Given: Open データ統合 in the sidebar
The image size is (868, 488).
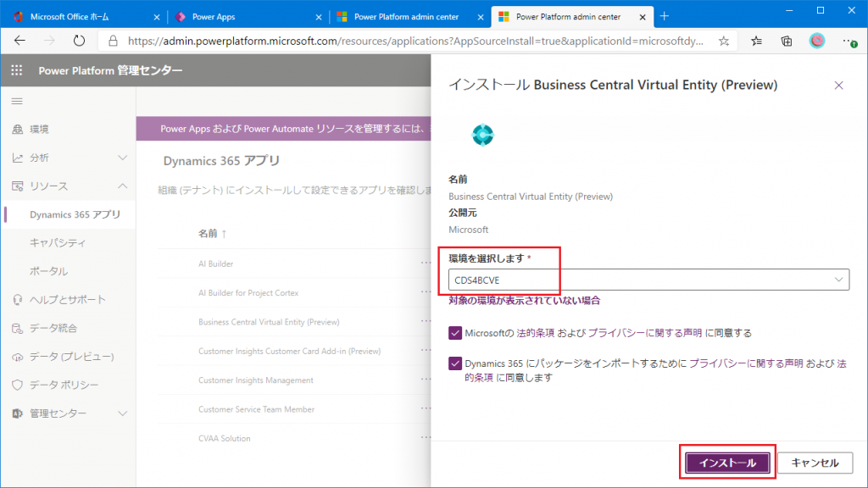Looking at the screenshot, I should 53,328.
